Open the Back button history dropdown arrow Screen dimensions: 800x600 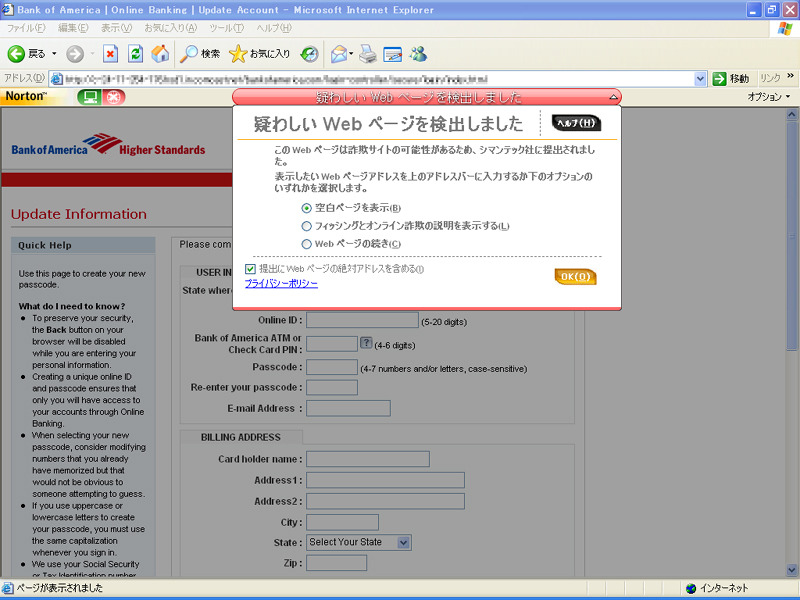click(54, 54)
